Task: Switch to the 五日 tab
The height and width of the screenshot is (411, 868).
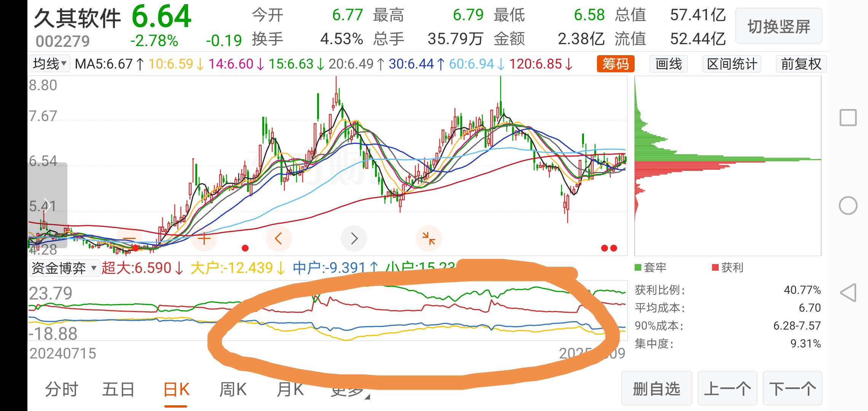Action: pyautogui.click(x=118, y=389)
